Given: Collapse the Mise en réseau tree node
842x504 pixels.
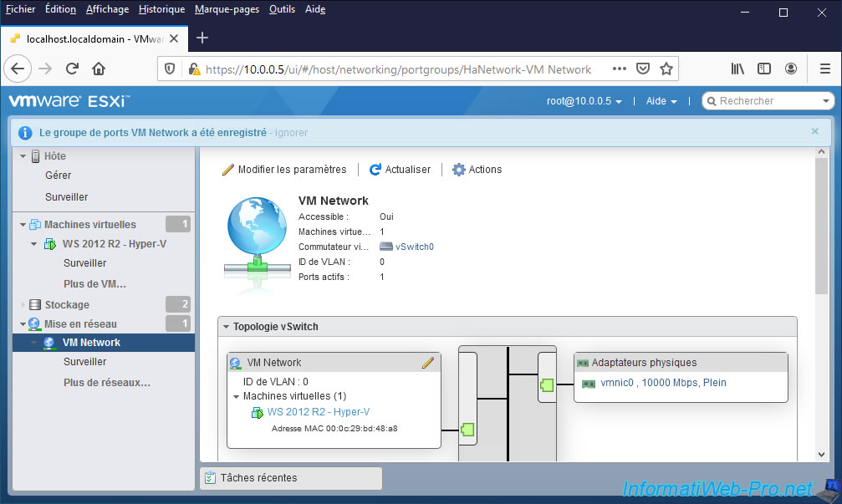Looking at the screenshot, I should (x=23, y=324).
